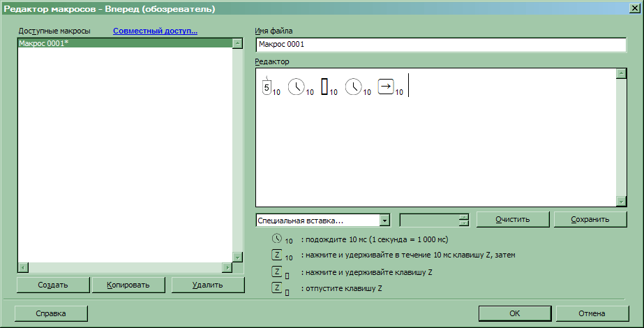This screenshot has height=328, width=644.
Task: Click the disabled delay value field
Action: [430, 221]
